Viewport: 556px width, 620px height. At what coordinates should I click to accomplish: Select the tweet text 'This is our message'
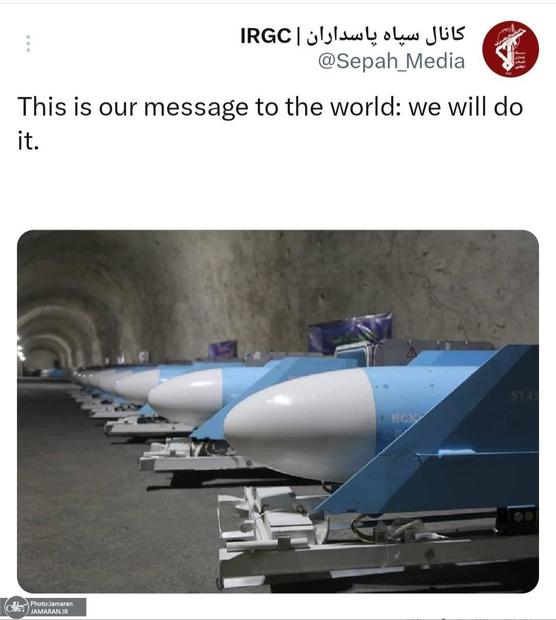(x=133, y=107)
